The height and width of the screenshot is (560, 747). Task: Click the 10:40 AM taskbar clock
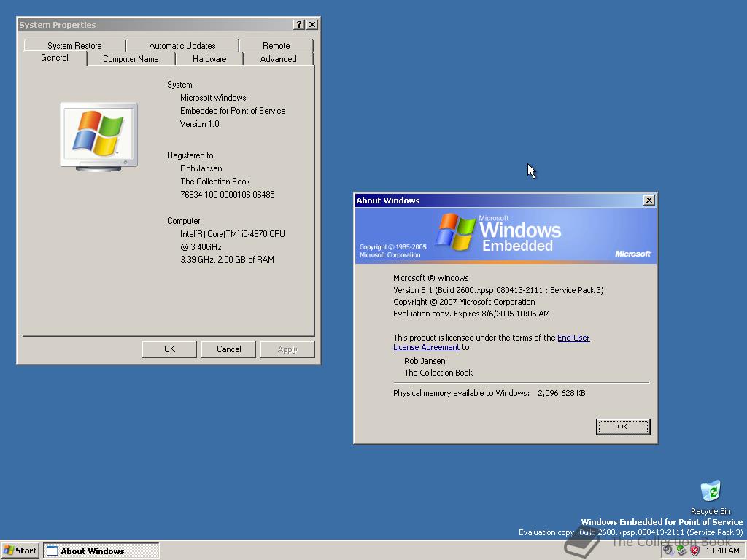722,551
